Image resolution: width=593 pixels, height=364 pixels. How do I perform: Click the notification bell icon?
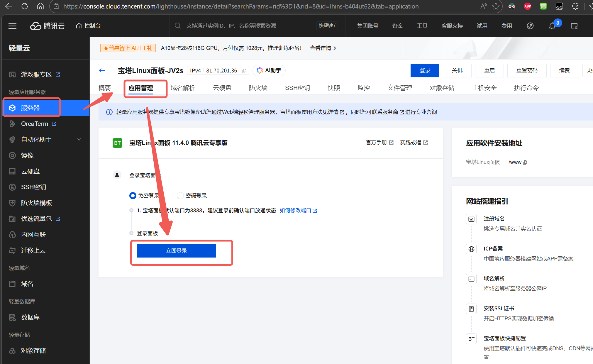coord(552,26)
